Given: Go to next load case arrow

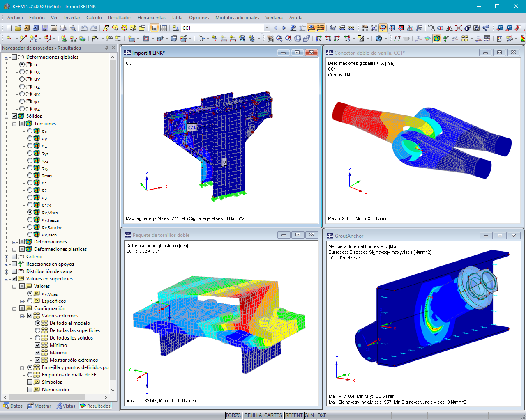Looking at the screenshot, I should click(284, 28).
